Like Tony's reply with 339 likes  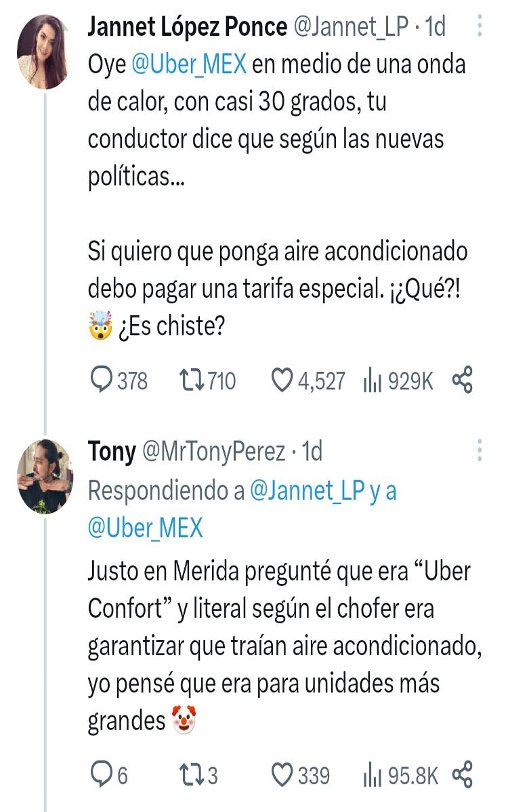300,774
